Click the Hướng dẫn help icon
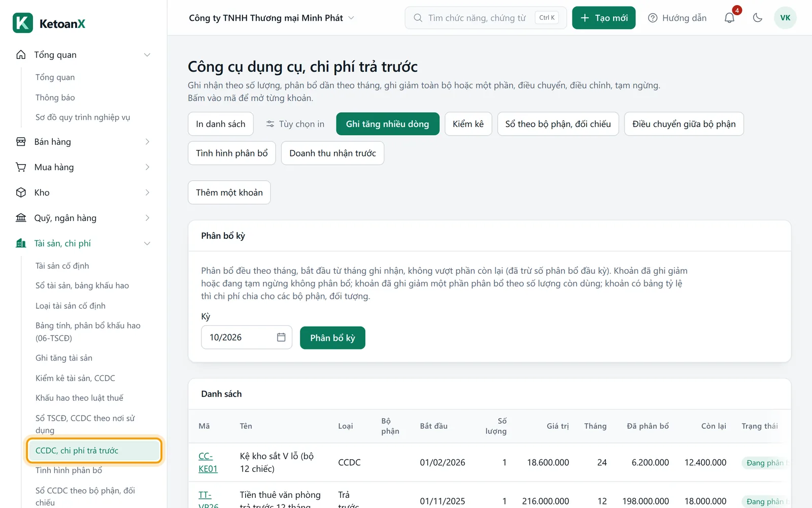The height and width of the screenshot is (508, 812). click(x=653, y=18)
